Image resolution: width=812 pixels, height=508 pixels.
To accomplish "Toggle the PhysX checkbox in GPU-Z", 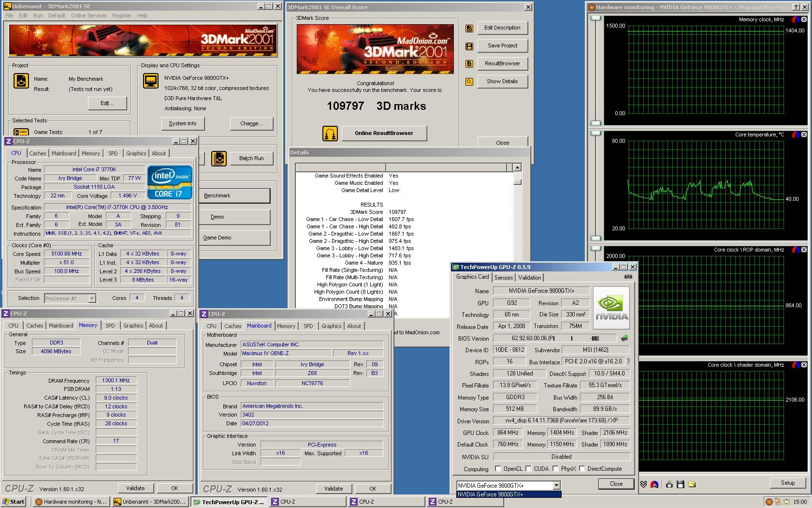I will [x=556, y=468].
